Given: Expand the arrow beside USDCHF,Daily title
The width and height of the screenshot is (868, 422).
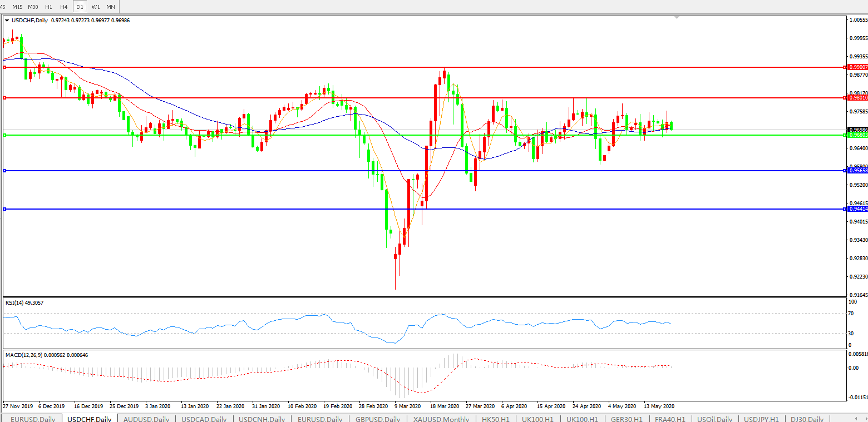Looking at the screenshot, I should coord(7,21).
